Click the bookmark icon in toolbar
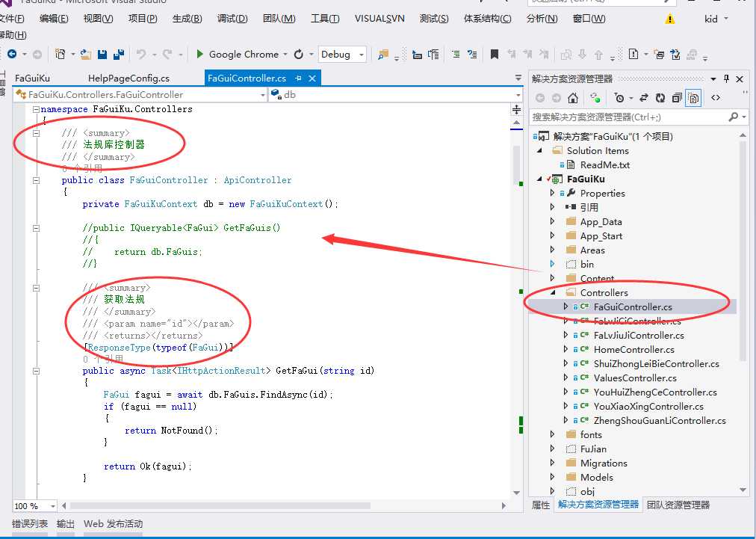The height and width of the screenshot is (539, 756). 495,54
